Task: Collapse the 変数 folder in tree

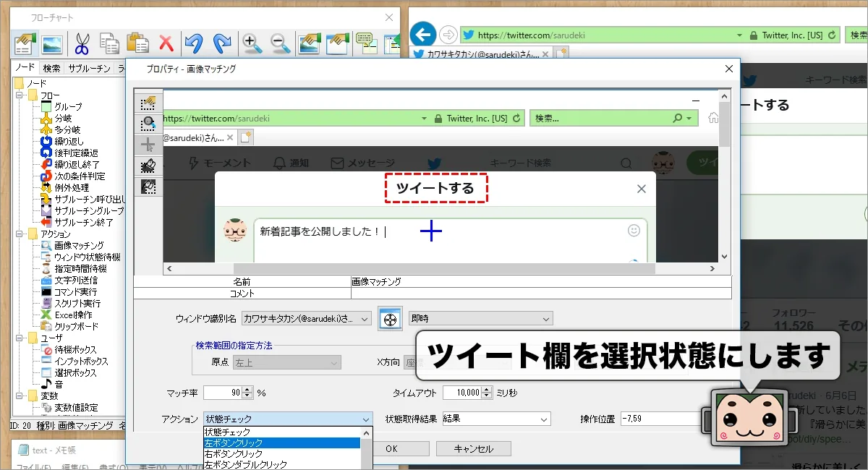Action: tap(20, 396)
